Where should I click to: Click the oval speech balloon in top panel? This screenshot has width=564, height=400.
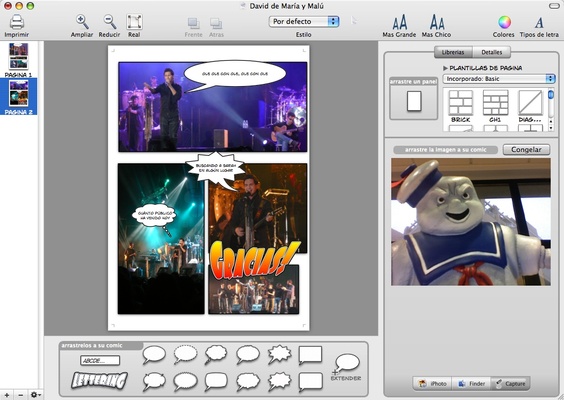pos(235,75)
